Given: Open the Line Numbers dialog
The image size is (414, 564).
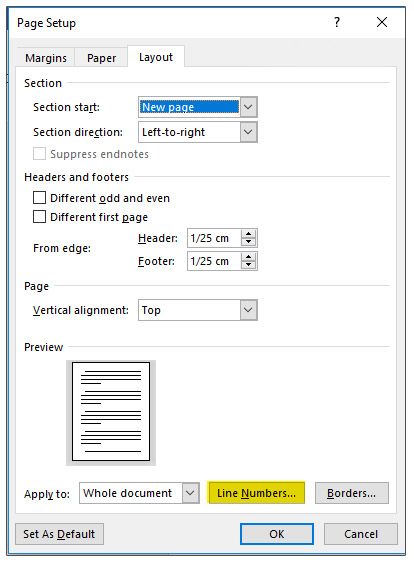Looking at the screenshot, I should click(256, 493).
